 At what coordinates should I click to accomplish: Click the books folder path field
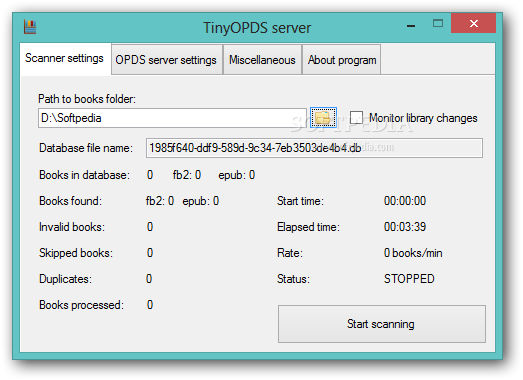(172, 118)
